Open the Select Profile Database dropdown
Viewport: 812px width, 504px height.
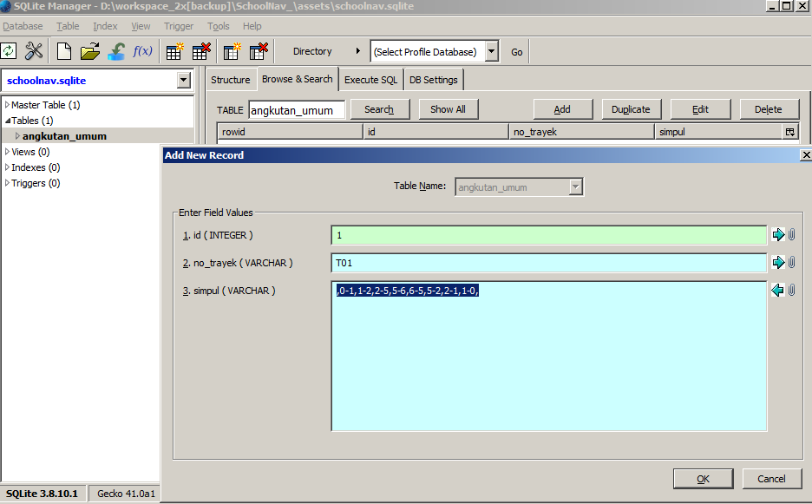(x=492, y=51)
